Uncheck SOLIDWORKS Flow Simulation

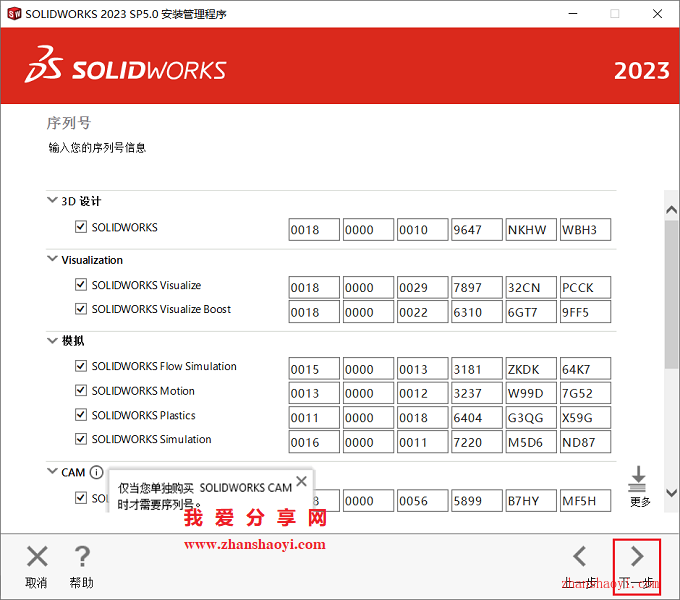point(81,366)
